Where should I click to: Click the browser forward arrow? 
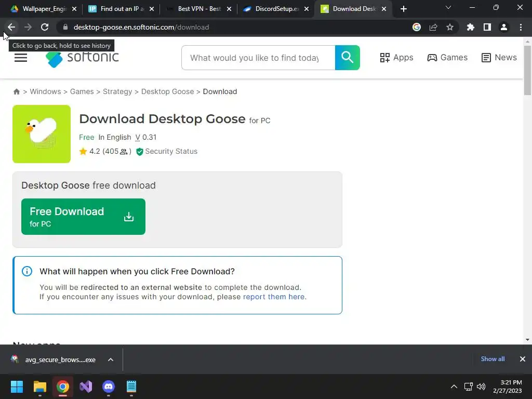pos(28,27)
